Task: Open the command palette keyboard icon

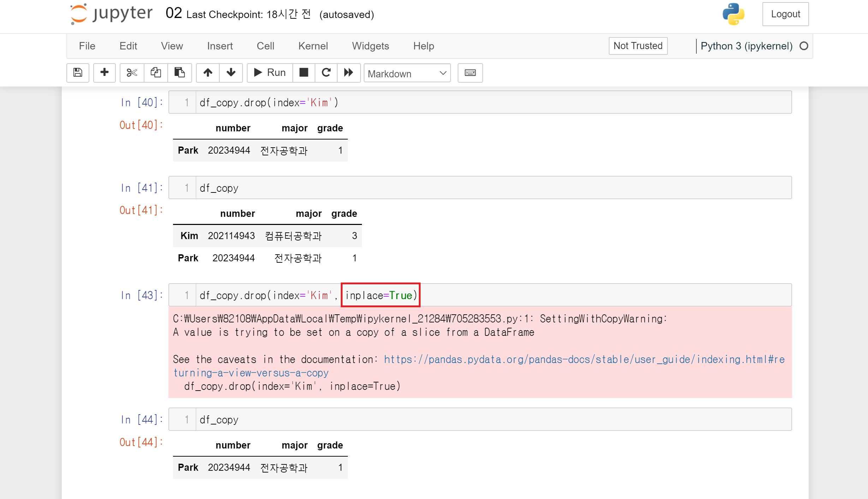Action: [470, 73]
